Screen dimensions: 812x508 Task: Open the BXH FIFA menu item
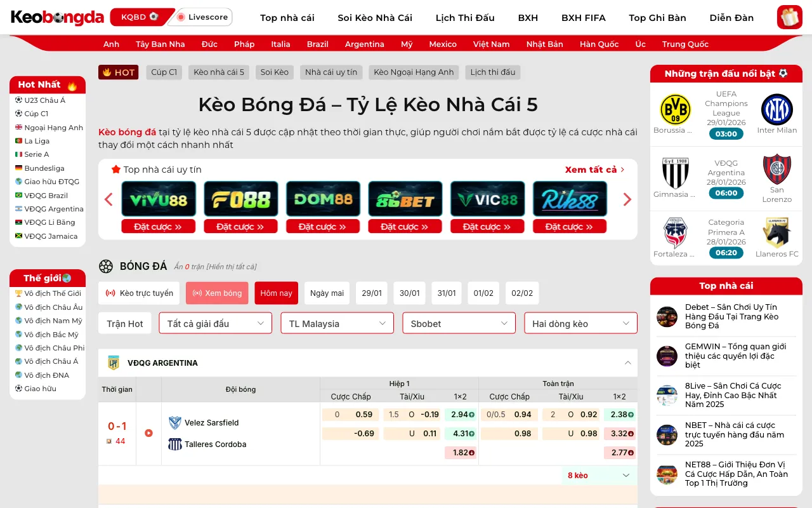(584, 18)
